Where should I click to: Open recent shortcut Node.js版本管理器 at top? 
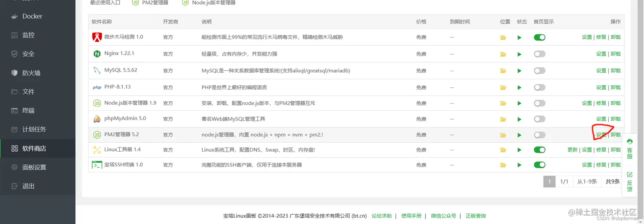tap(209, 3)
